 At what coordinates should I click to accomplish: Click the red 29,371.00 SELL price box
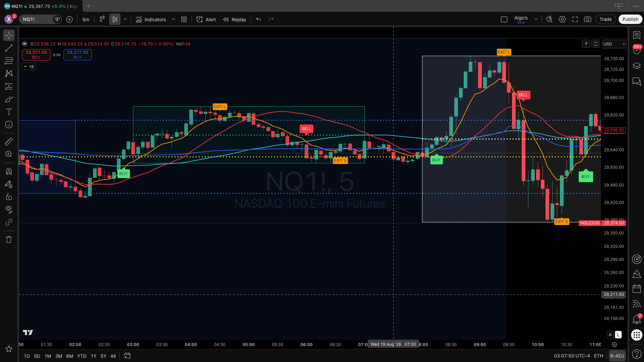click(x=36, y=55)
